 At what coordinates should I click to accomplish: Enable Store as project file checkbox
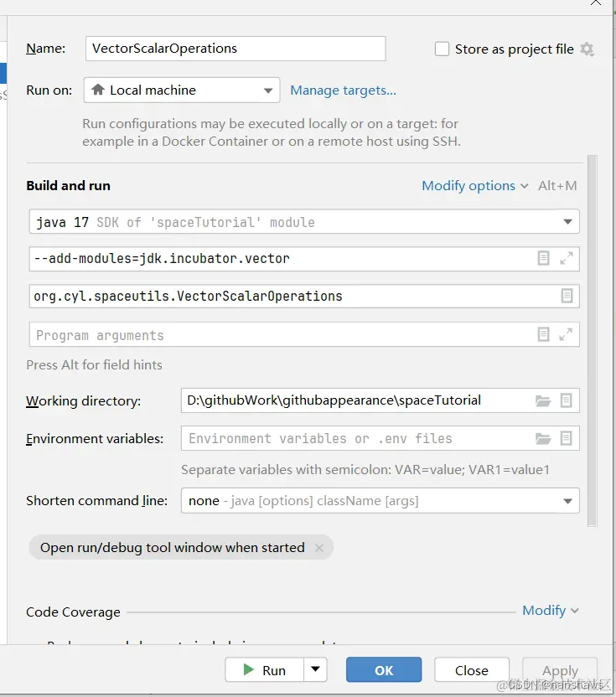442,49
